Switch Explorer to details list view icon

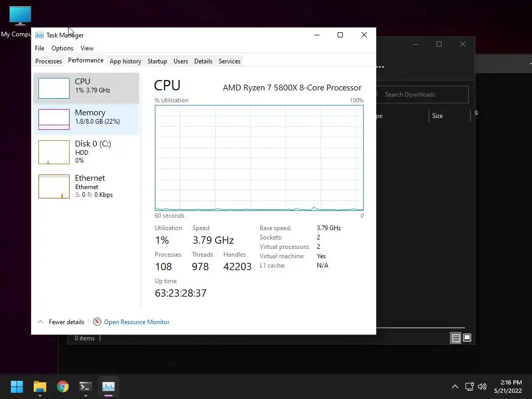pos(456,338)
